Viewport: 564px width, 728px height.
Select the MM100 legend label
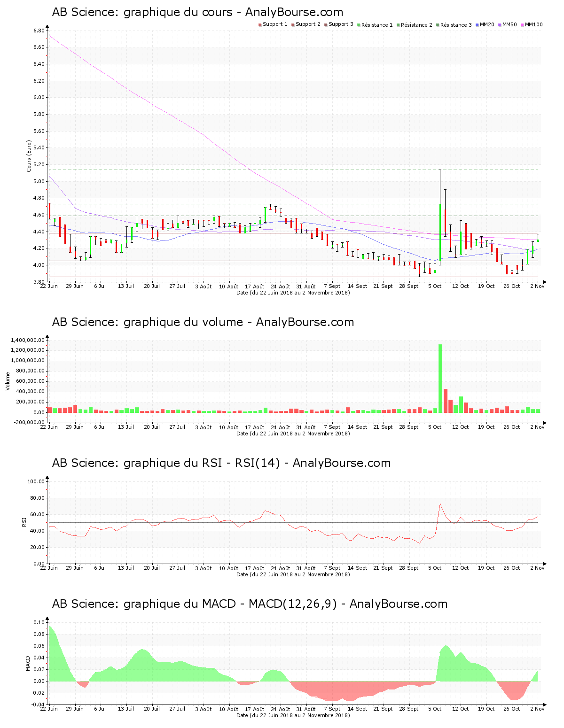[x=533, y=24]
